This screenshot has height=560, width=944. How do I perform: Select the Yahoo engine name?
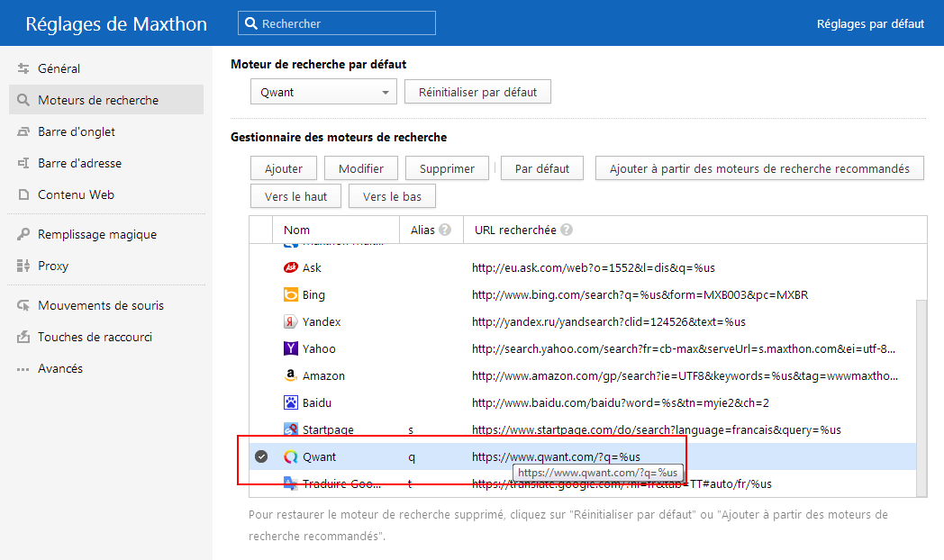click(319, 348)
